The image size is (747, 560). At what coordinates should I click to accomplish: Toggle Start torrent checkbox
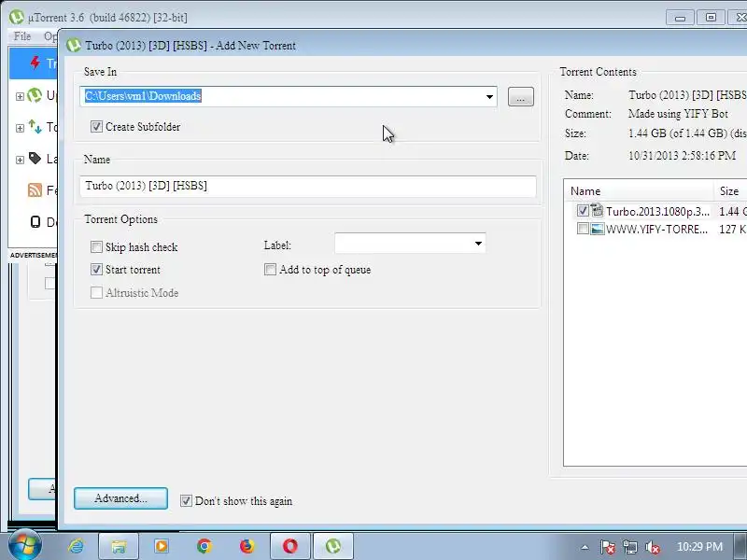96,269
